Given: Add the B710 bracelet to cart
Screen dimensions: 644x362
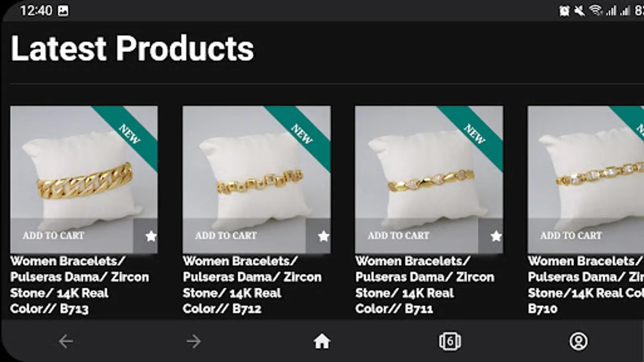Looking at the screenshot, I should pos(571,236).
